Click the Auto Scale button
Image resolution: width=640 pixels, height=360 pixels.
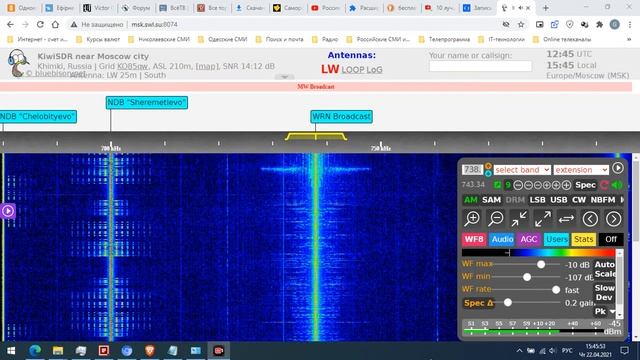[604, 269]
